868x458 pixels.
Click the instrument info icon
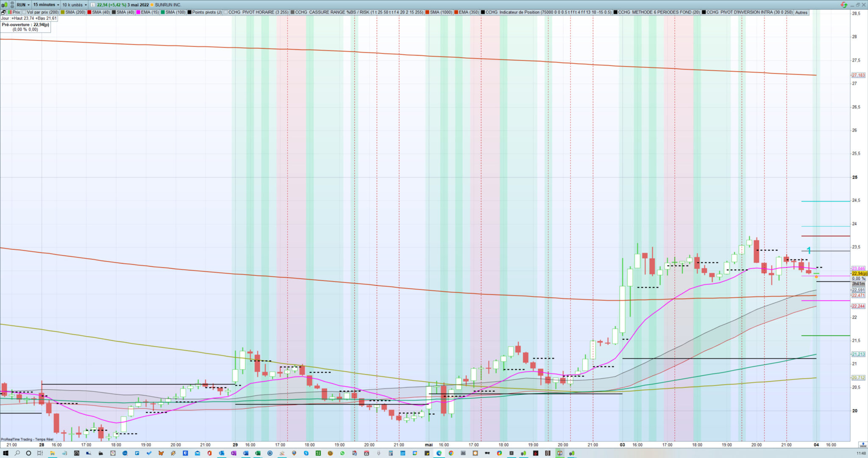click(x=93, y=5)
